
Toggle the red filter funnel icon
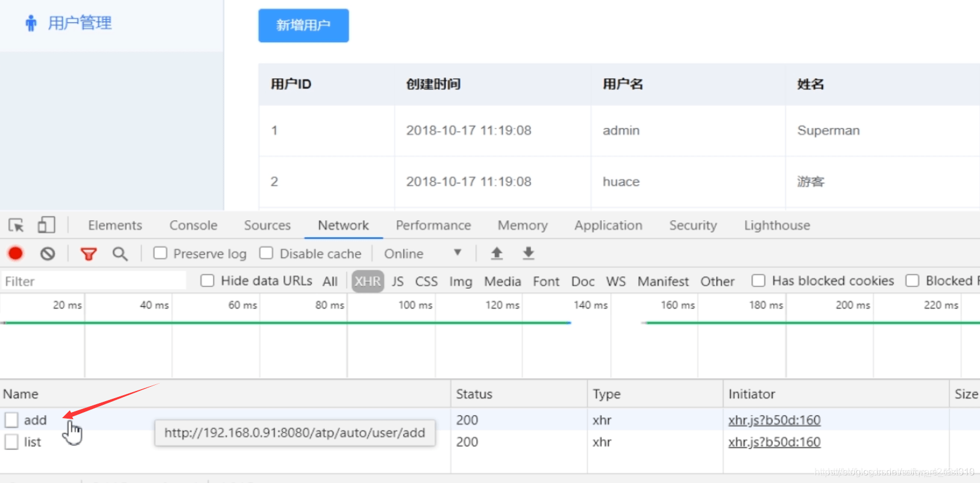tap(88, 254)
